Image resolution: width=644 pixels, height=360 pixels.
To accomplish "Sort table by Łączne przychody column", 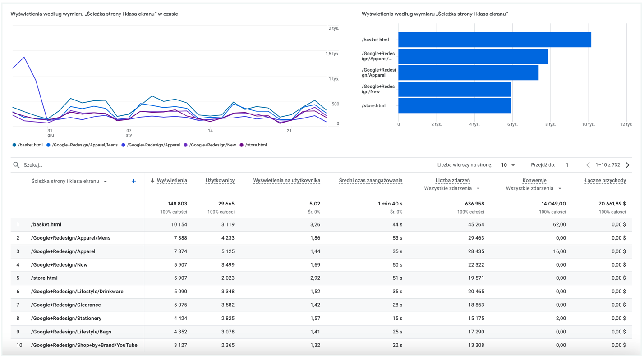I will [x=605, y=180].
